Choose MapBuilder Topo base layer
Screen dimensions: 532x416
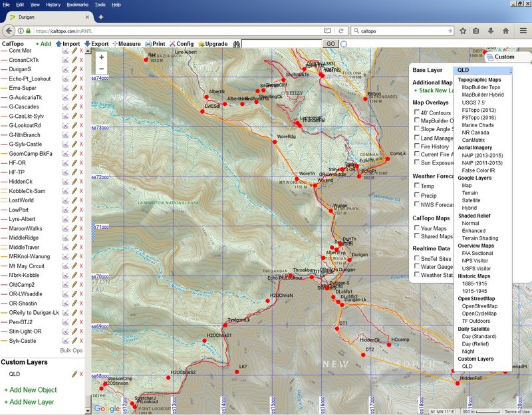(x=481, y=87)
